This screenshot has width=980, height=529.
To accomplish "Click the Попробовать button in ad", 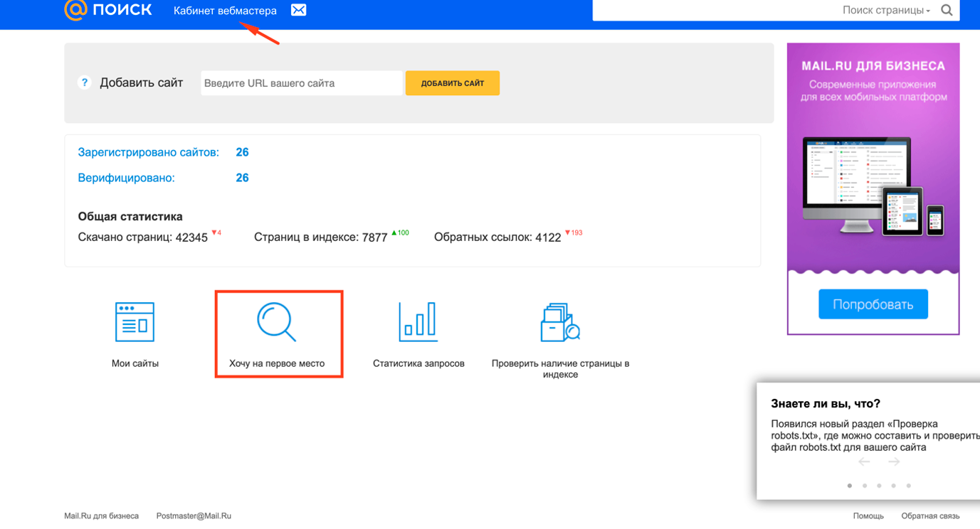I will tap(873, 304).
